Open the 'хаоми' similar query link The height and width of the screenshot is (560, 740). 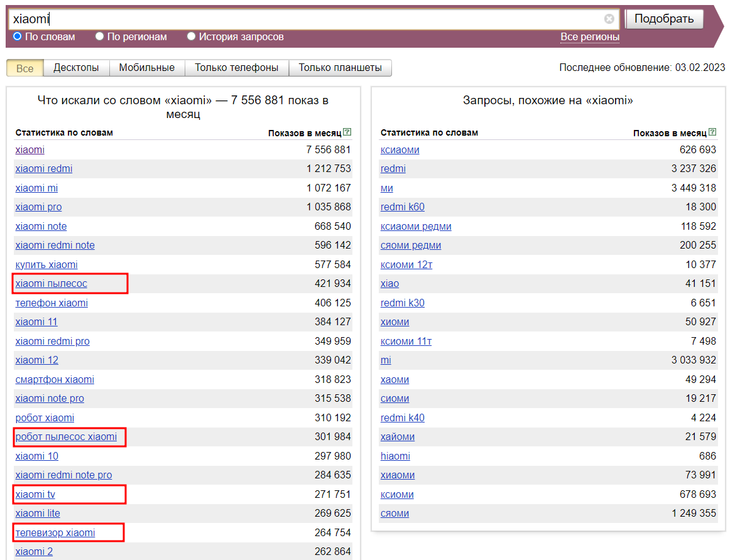pos(394,379)
